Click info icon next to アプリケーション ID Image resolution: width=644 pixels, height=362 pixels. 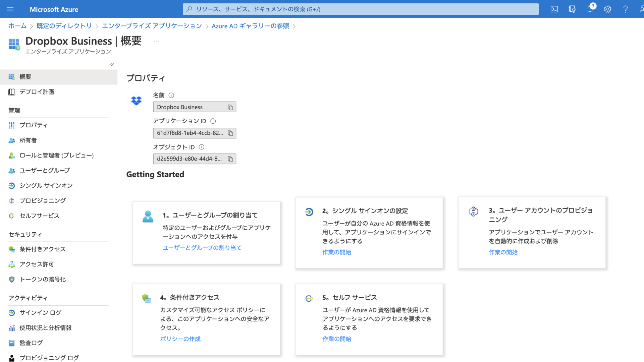[213, 121]
